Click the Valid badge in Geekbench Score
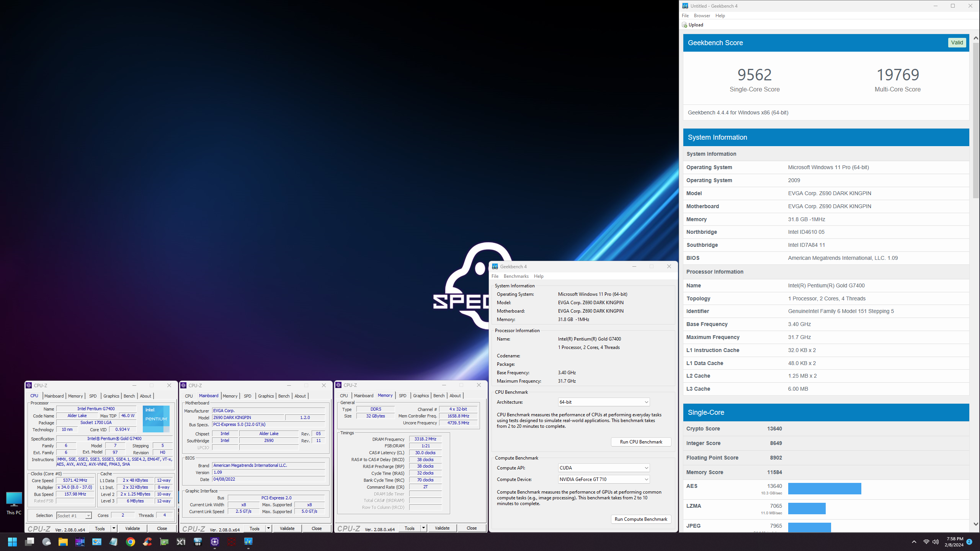Viewport: 980px width, 551px height. click(x=957, y=42)
